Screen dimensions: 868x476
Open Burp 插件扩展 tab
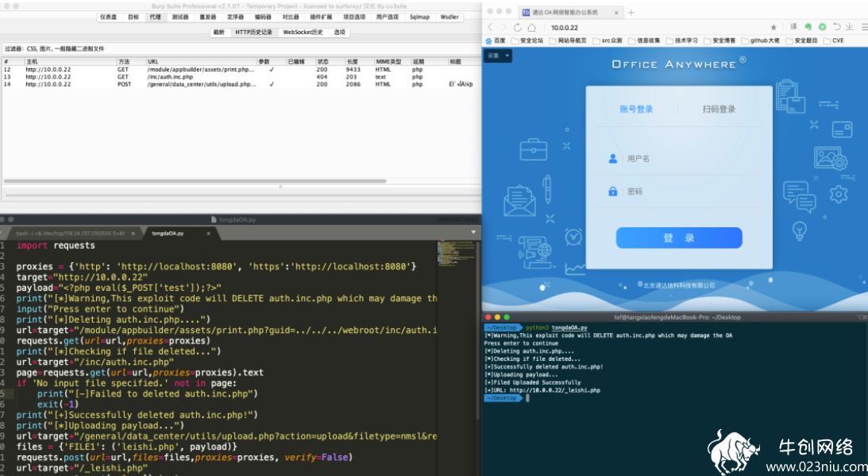pos(321,17)
